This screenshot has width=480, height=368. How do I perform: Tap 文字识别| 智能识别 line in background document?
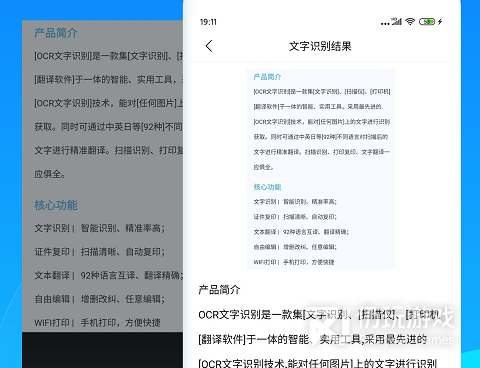(99, 228)
